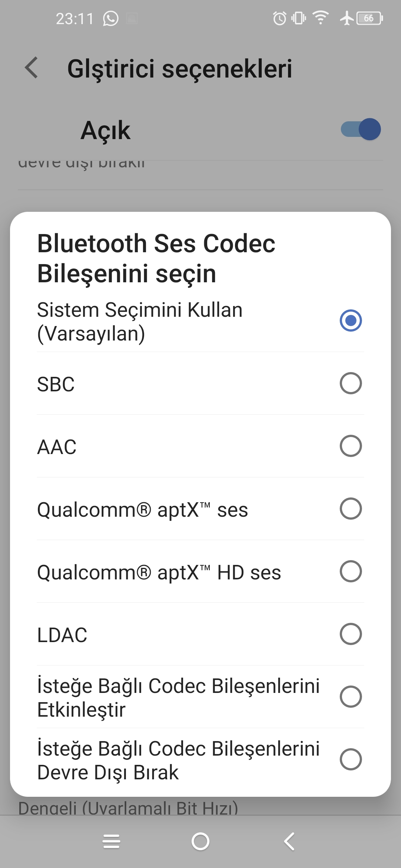The image size is (401, 868).
Task: Choose İsteğe Bağlı Codec Bileşenlerini Etkinleştir
Action: [200, 697]
